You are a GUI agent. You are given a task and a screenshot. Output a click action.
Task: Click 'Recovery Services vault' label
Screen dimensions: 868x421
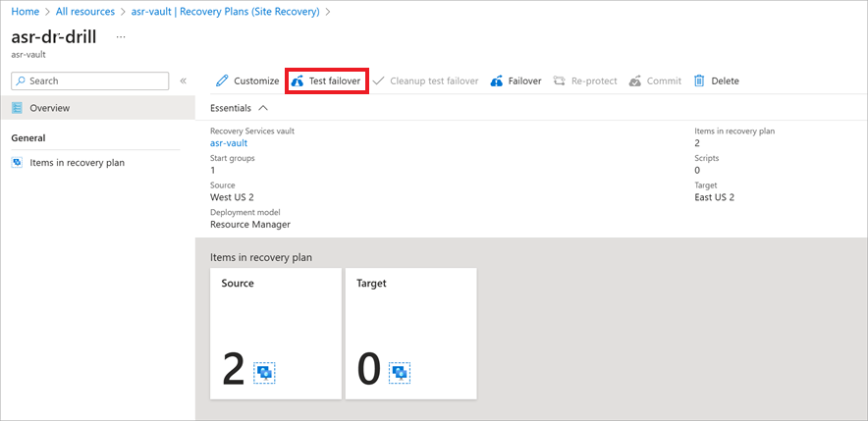252,132
